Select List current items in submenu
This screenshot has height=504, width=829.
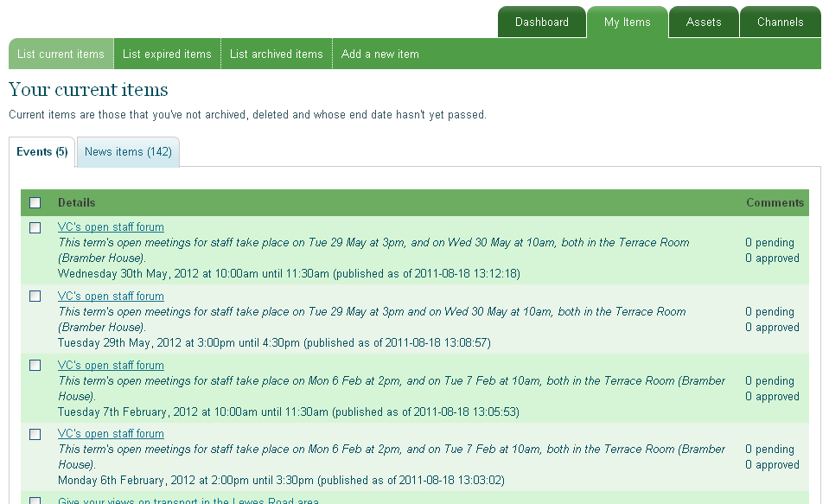pyautogui.click(x=61, y=54)
